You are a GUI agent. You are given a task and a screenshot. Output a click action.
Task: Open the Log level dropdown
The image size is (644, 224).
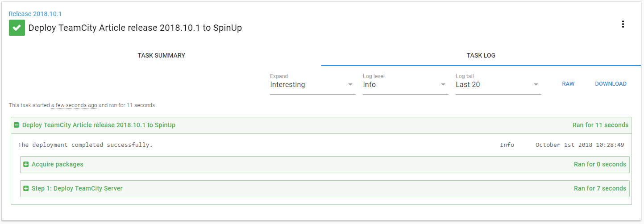(405, 85)
